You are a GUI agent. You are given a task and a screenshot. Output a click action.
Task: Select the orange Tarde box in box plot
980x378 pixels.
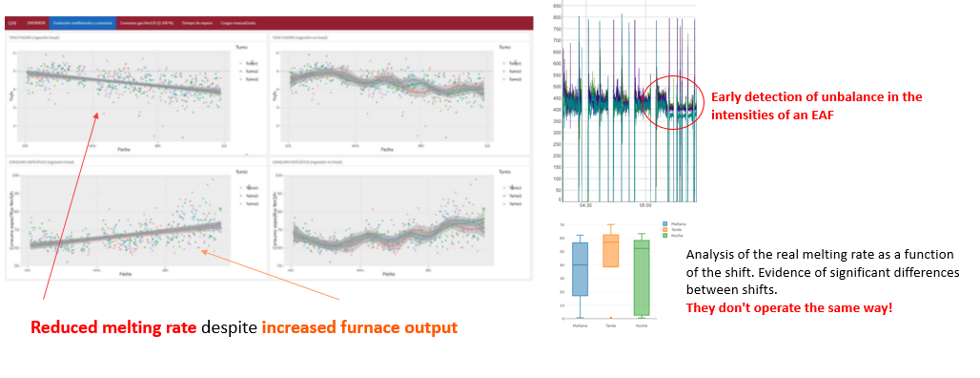(611, 251)
